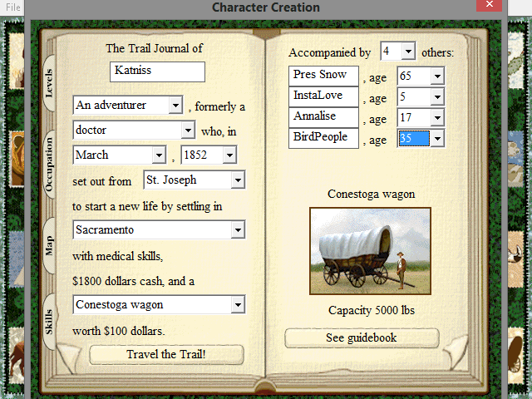Open the St. Joseph starting town dropdown
The image size is (532, 399).
(238, 180)
